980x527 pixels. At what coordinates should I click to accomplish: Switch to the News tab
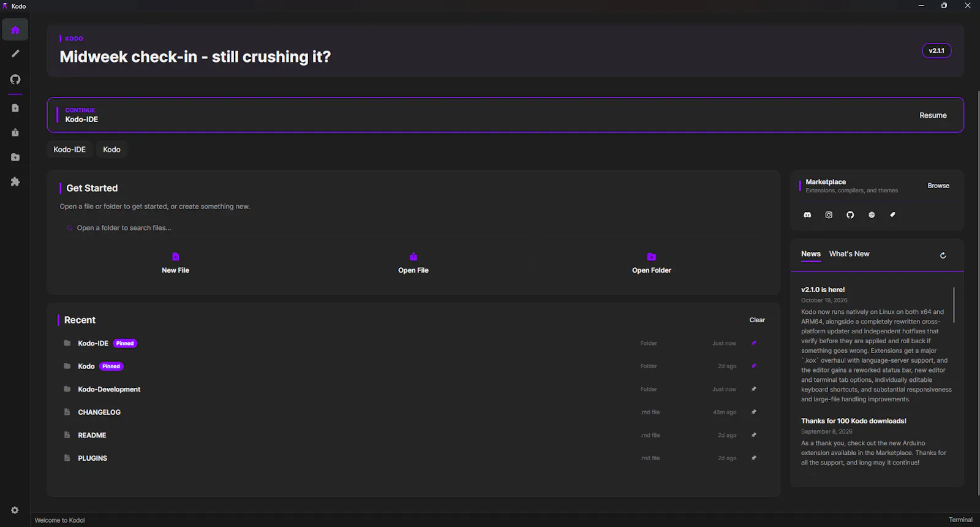tap(811, 254)
